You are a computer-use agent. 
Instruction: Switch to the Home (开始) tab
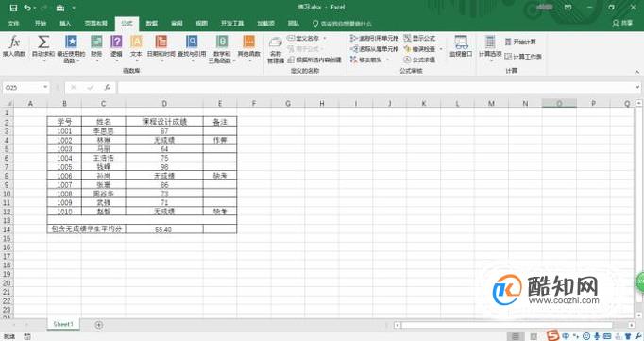pyautogui.click(x=41, y=24)
